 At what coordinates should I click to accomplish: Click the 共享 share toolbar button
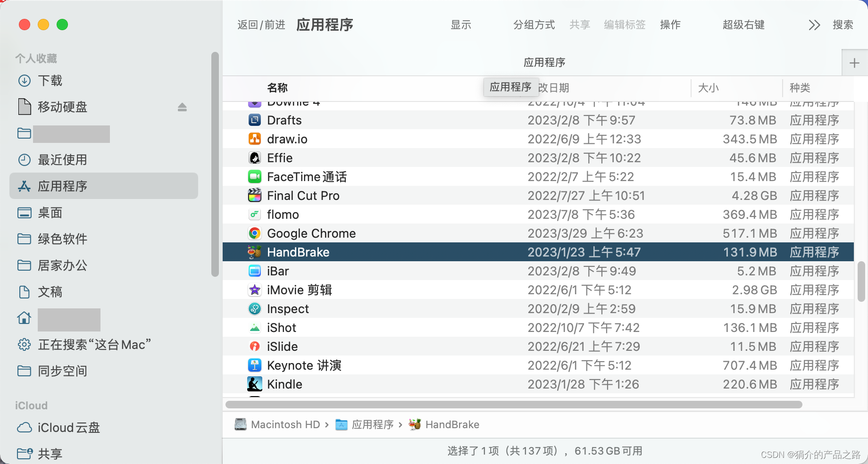(580, 25)
